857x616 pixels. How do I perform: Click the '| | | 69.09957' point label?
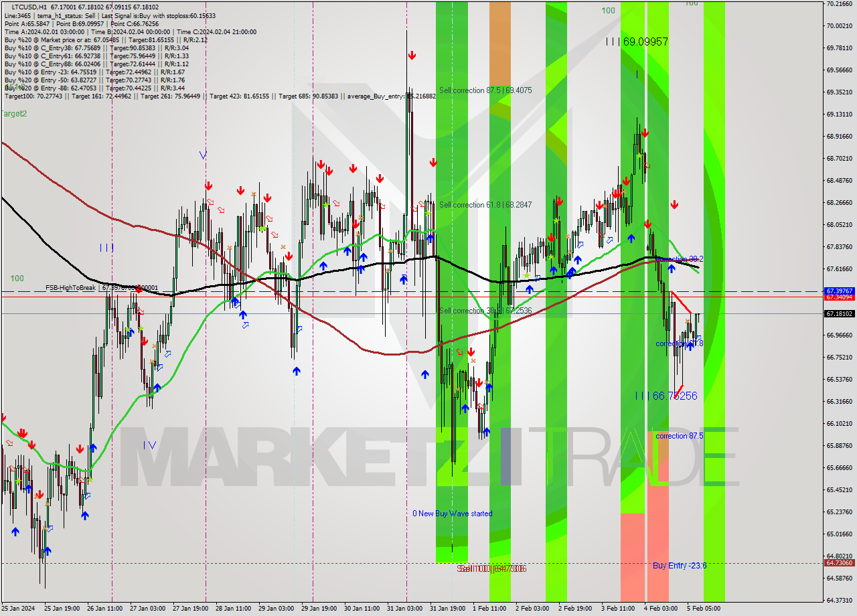coord(637,42)
